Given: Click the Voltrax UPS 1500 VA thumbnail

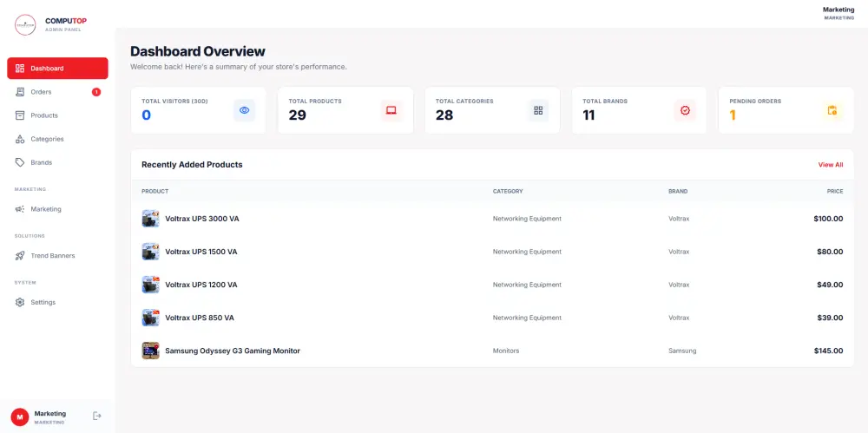Looking at the screenshot, I should [150, 252].
